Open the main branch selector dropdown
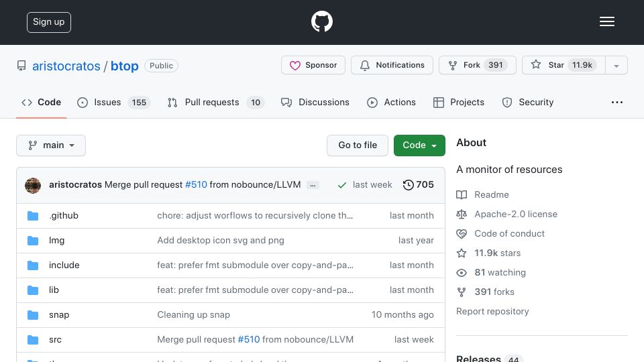This screenshot has width=644, height=362. (x=51, y=145)
